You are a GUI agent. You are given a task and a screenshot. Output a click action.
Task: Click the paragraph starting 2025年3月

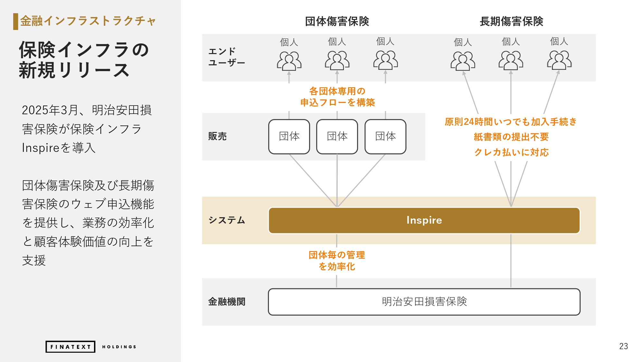pyautogui.click(x=87, y=129)
